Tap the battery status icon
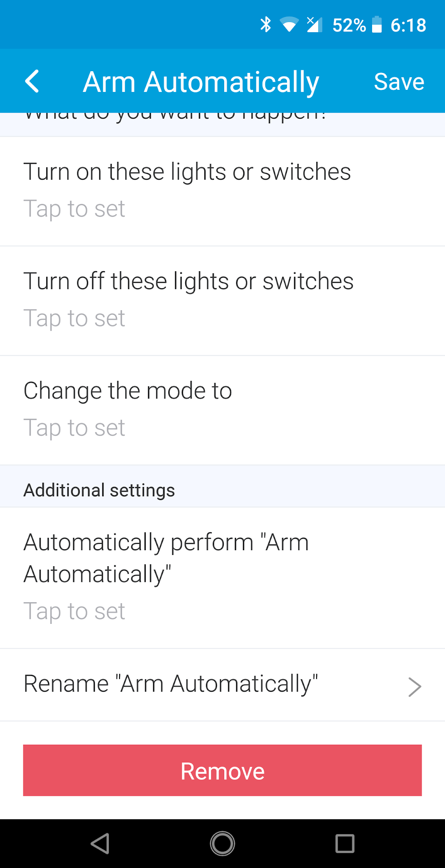 pyautogui.click(x=377, y=25)
